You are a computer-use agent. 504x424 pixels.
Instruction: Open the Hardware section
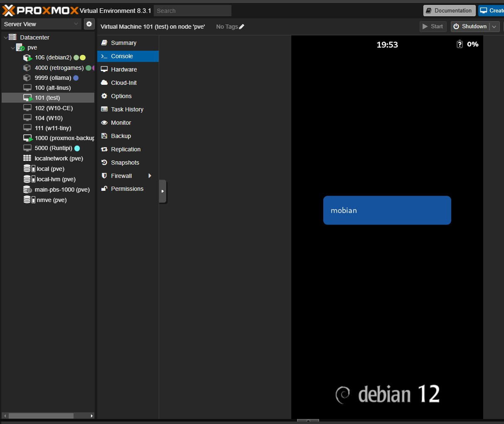point(128,69)
